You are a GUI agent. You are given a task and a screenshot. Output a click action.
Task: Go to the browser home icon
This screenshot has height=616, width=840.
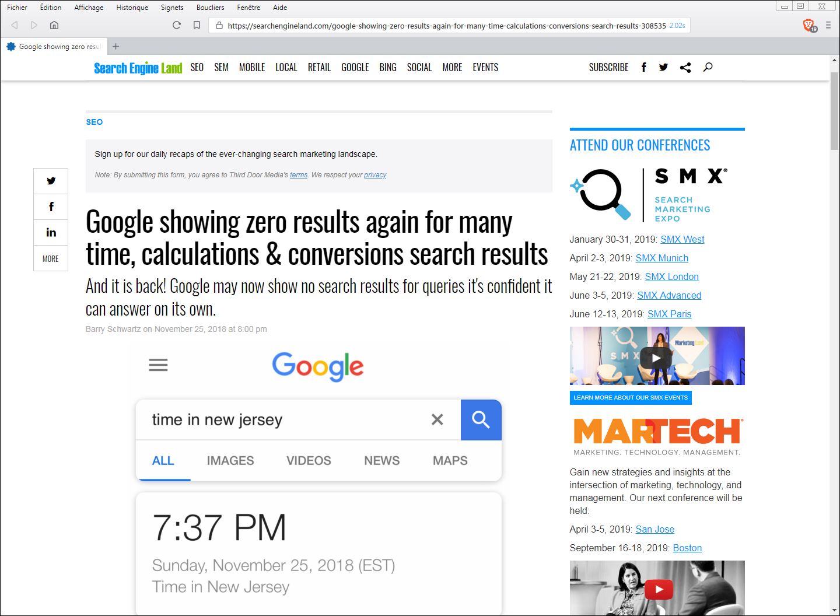54,25
